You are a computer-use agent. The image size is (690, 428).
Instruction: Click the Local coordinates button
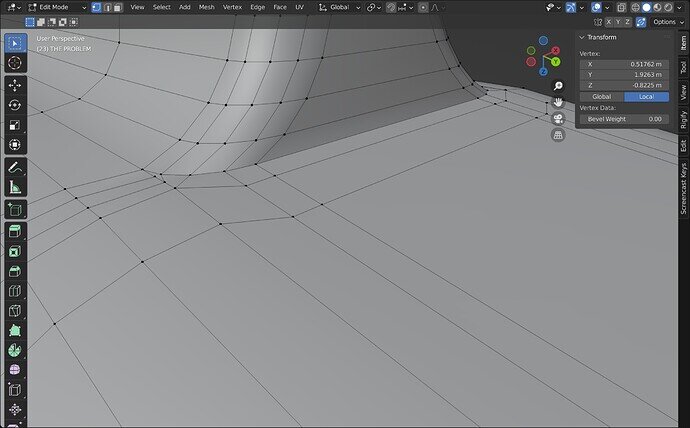coord(646,96)
